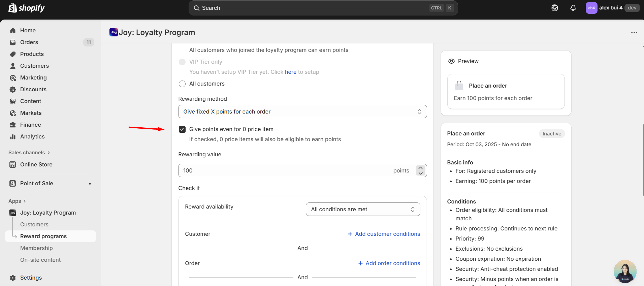Viewport: 644px width, 286px height.
Task: Uncheck Give points even for 0 price item
Action: tap(182, 129)
